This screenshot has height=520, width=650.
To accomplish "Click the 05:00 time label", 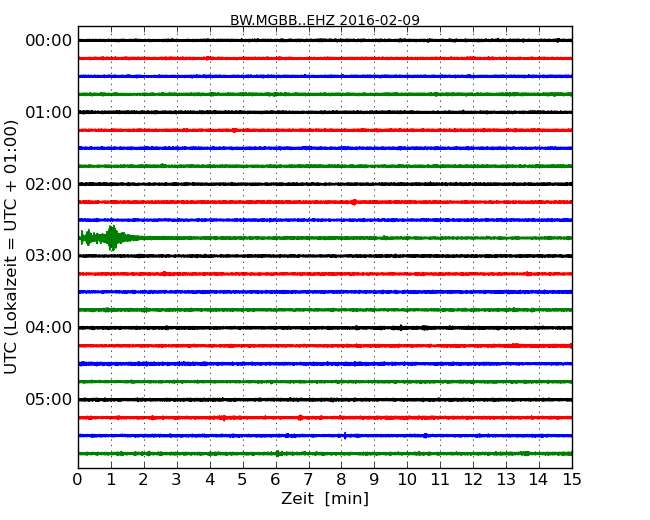I will click(x=49, y=399).
